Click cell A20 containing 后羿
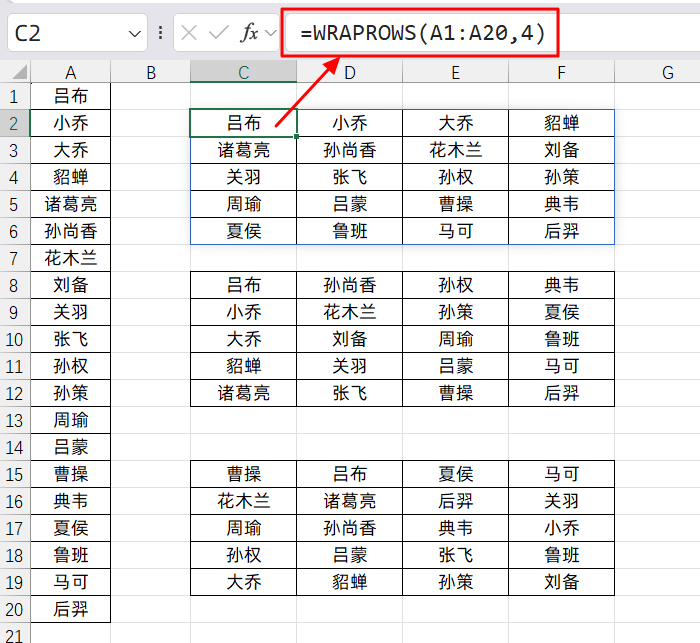700x643 pixels. (71, 609)
